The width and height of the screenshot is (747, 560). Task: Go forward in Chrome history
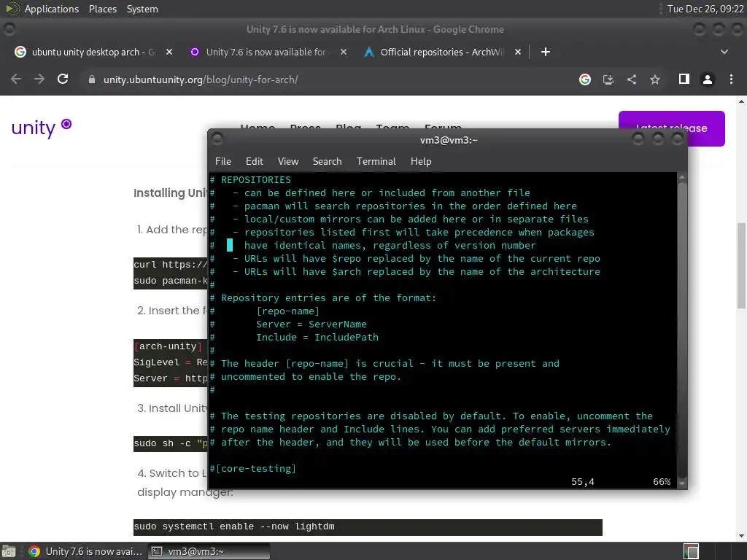pyautogui.click(x=39, y=79)
